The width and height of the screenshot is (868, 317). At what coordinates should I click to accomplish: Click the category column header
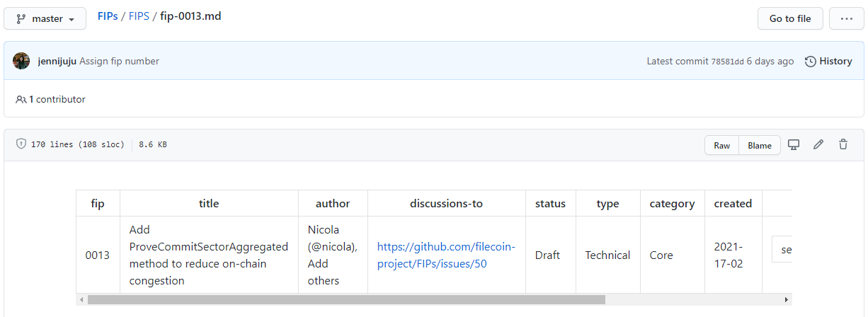(x=672, y=203)
